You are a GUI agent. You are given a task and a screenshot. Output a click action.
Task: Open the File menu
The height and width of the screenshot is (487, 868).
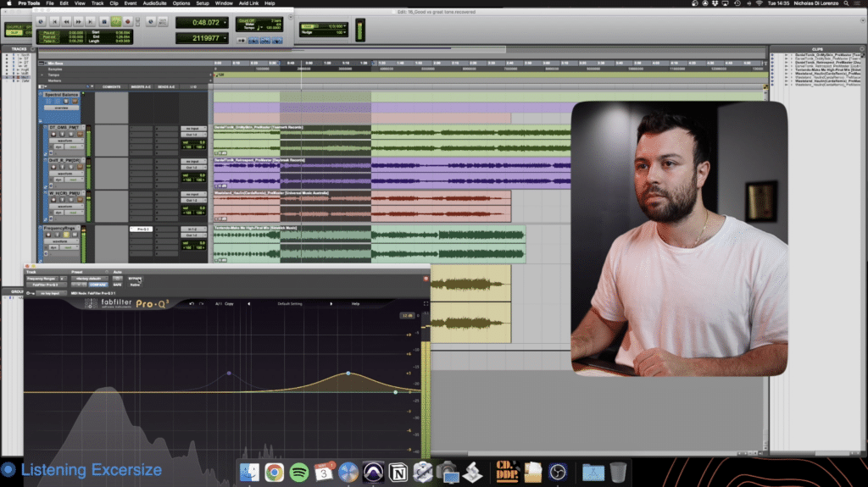(50, 3)
